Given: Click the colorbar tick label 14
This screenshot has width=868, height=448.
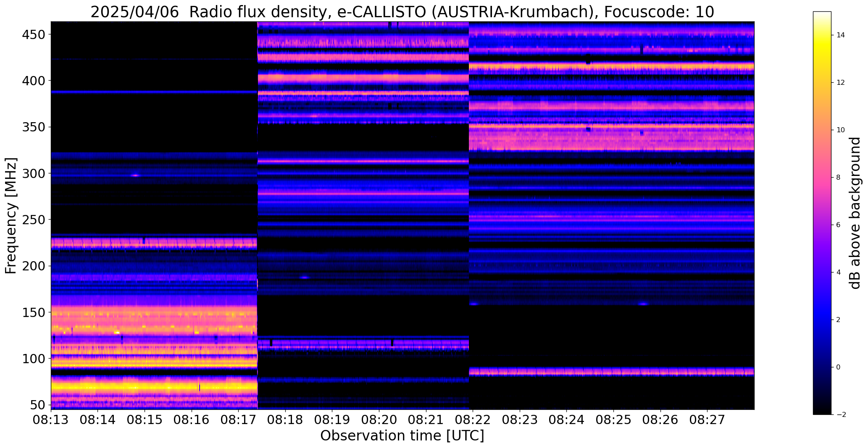Looking at the screenshot, I should (841, 35).
